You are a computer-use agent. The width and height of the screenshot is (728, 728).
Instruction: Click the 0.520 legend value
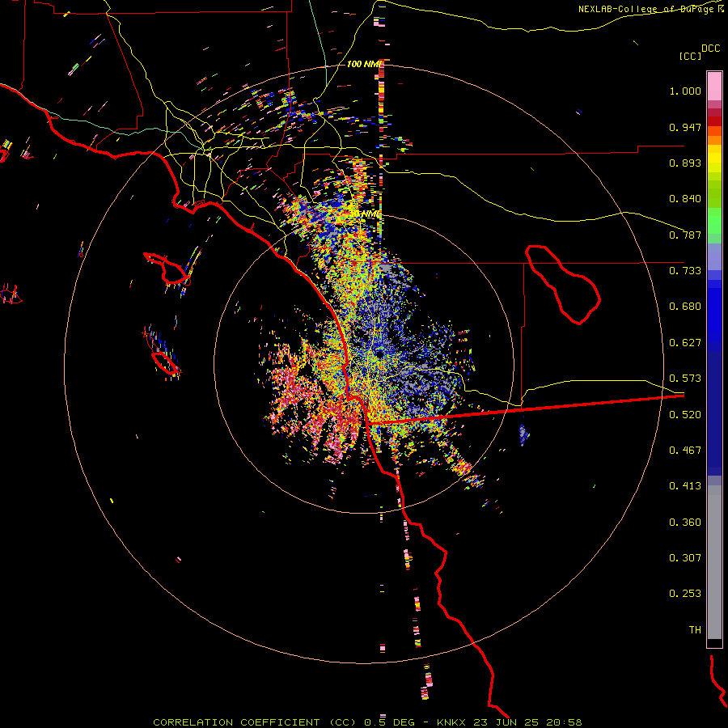(685, 415)
